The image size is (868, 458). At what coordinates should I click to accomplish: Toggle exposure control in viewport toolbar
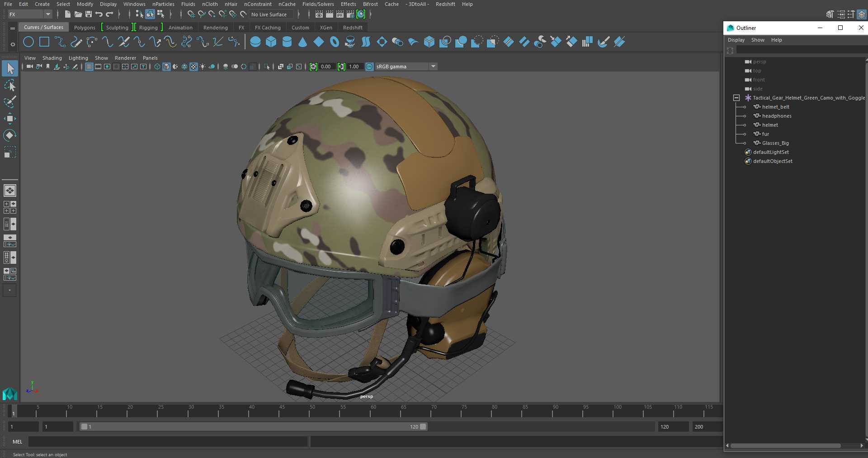point(313,67)
